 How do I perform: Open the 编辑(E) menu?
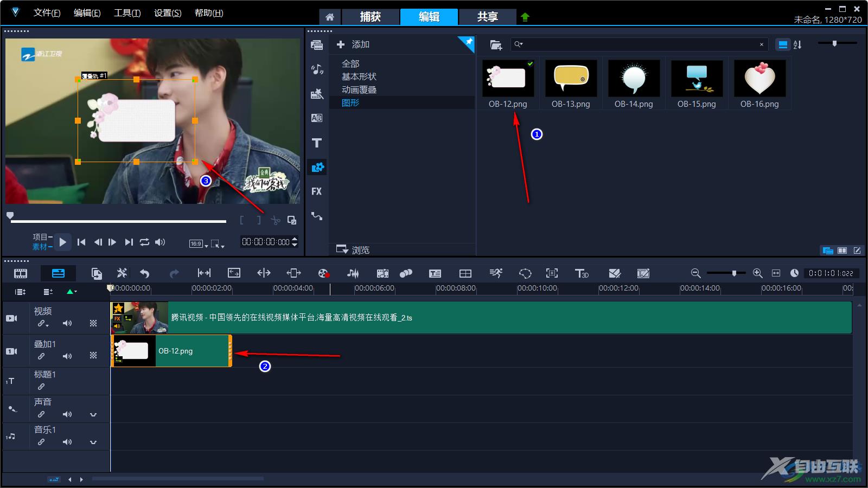[87, 13]
